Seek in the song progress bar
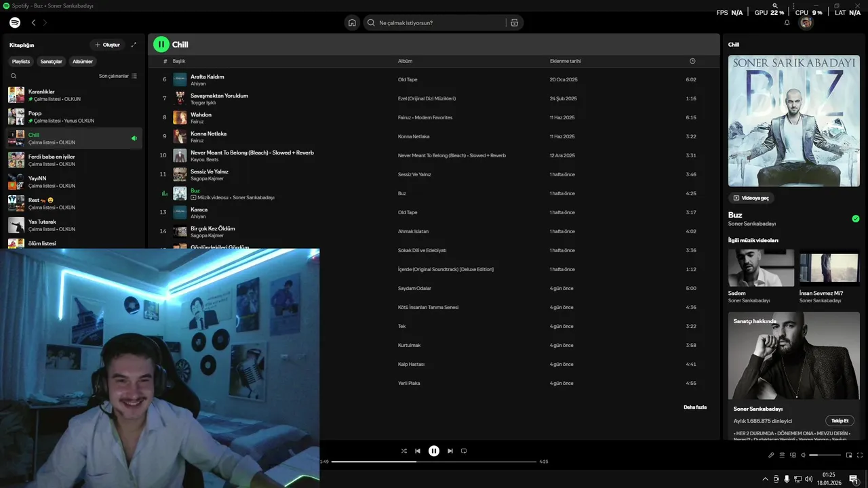The height and width of the screenshot is (488, 868). coord(434,462)
